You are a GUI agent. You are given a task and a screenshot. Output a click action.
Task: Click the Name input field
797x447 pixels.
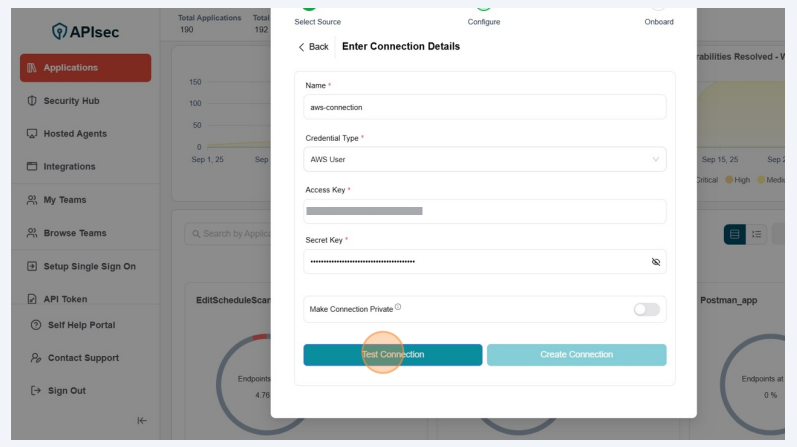[484, 107]
